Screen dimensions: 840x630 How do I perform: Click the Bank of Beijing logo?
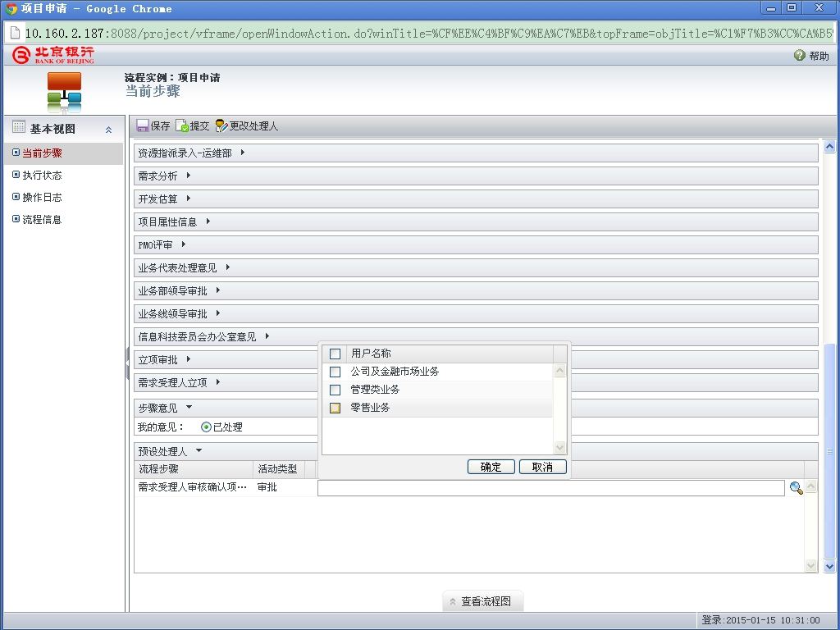(x=52, y=55)
